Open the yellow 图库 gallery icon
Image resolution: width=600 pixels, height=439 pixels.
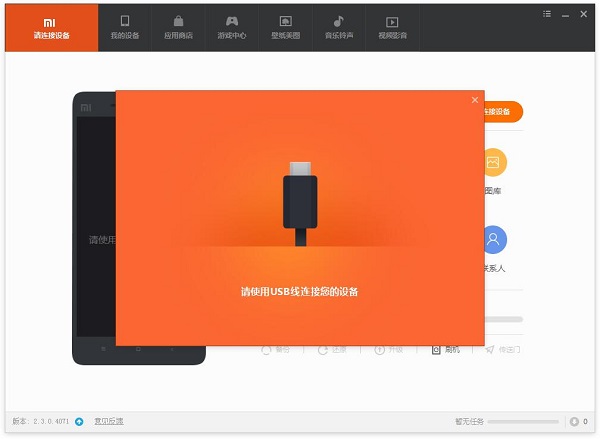tap(493, 163)
